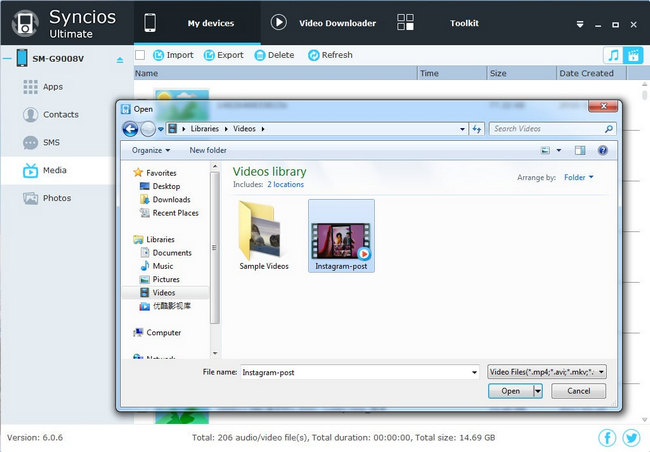This screenshot has width=650, height=452.
Task: Click the Import toolbar button
Action: pos(173,55)
